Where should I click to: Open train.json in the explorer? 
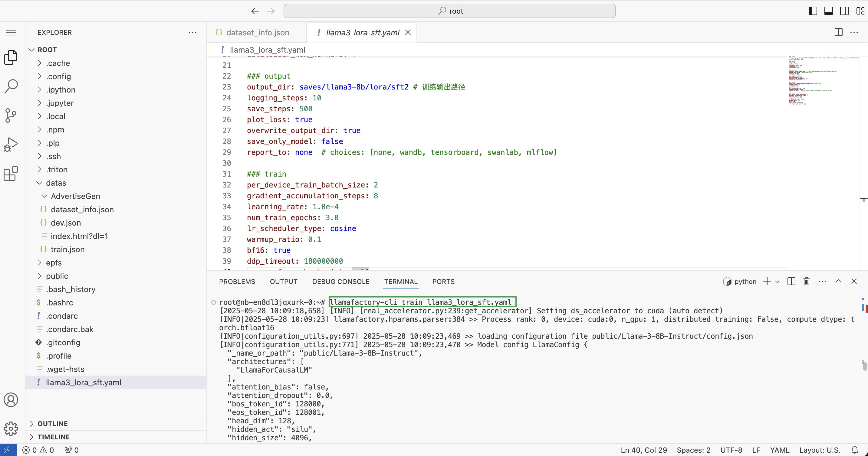tap(116, 249)
